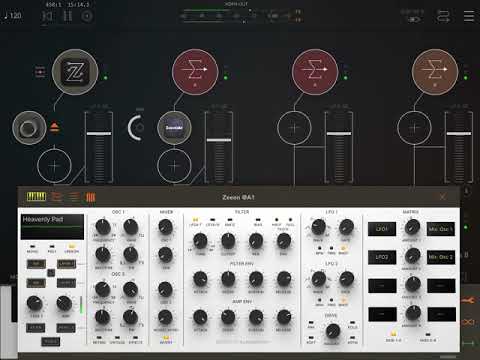Open matrix source LFO2 selector

pos(382,257)
